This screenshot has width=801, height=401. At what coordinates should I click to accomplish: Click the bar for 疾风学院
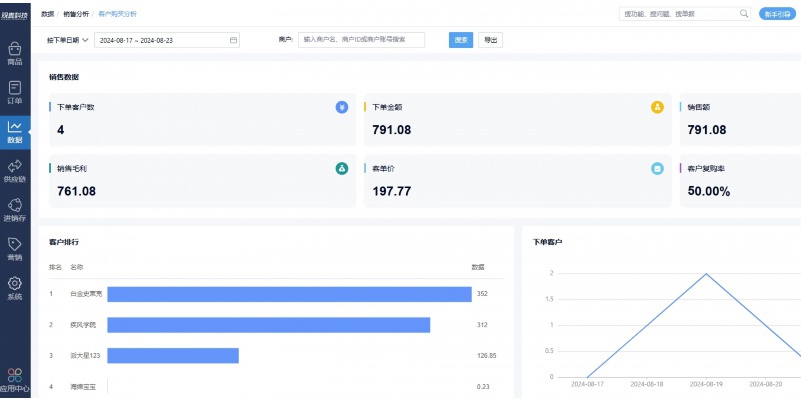click(x=269, y=325)
